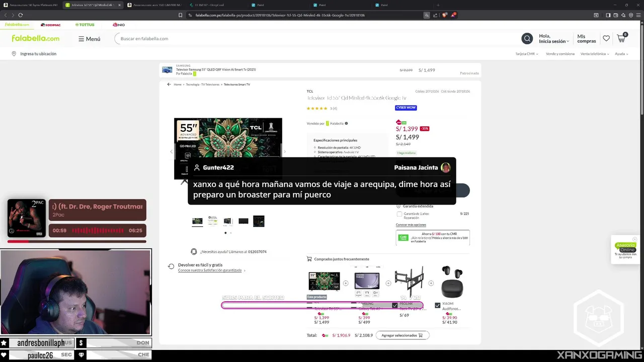Click the CMR savings banner
Screen dimensions: 644x362
[433, 238]
